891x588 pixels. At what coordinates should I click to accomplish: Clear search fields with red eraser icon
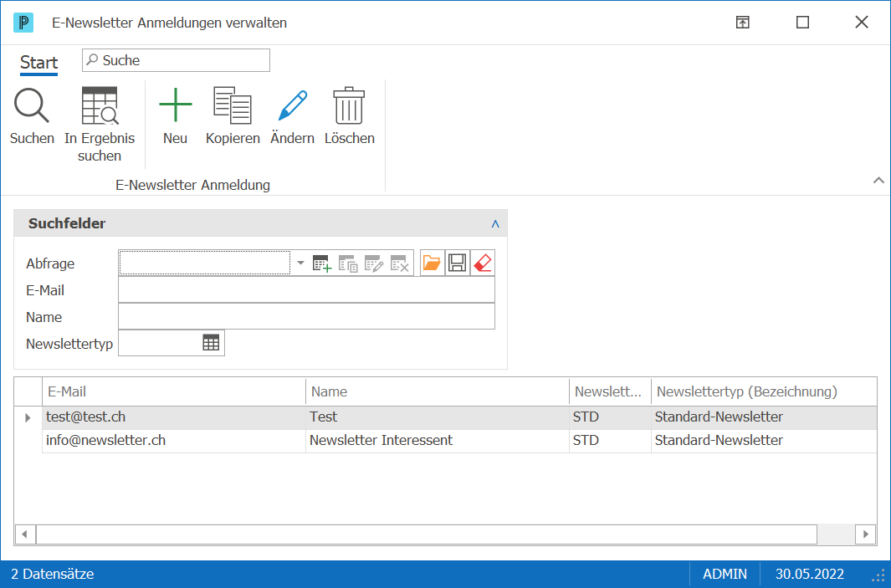(483, 263)
